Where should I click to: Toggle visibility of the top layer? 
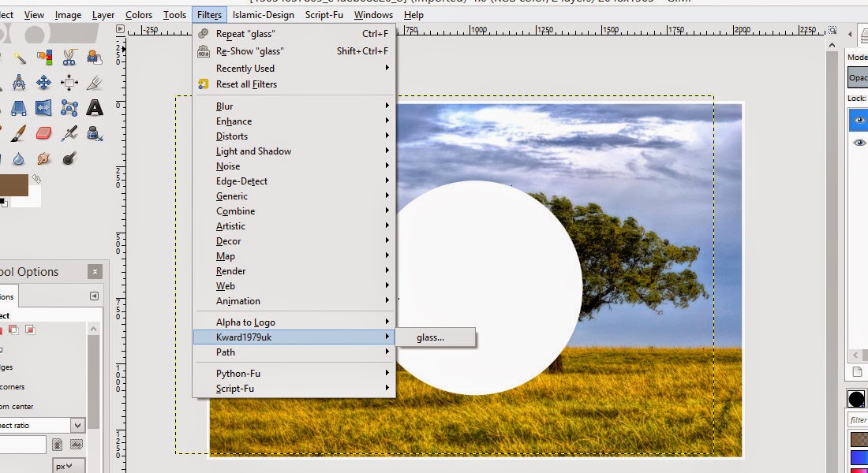[x=859, y=120]
